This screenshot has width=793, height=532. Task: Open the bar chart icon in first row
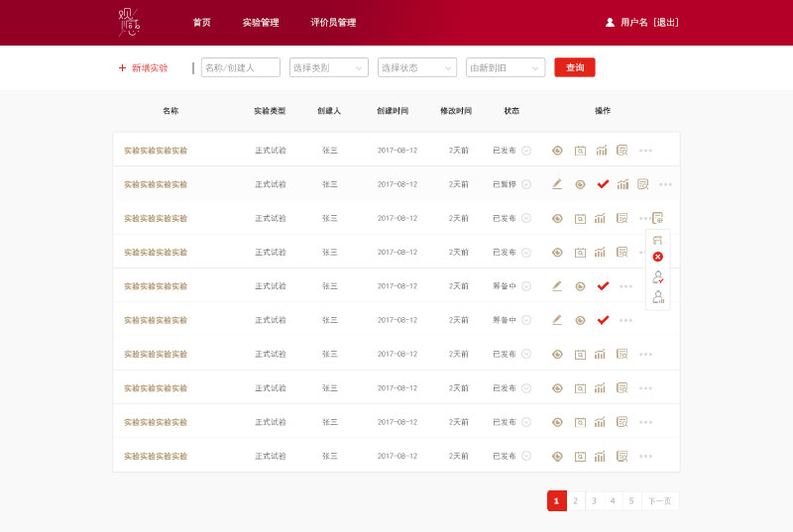pos(600,151)
